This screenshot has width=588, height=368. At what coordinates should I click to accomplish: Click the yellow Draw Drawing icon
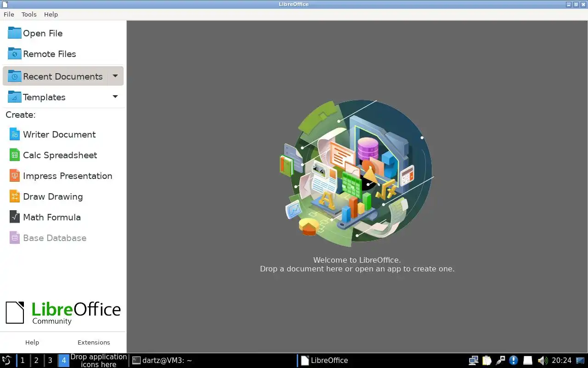point(15,196)
